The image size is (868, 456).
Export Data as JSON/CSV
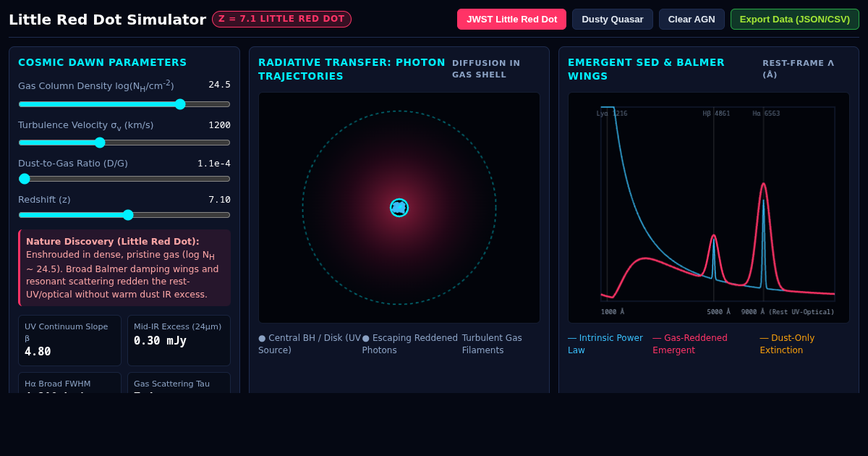(795, 20)
